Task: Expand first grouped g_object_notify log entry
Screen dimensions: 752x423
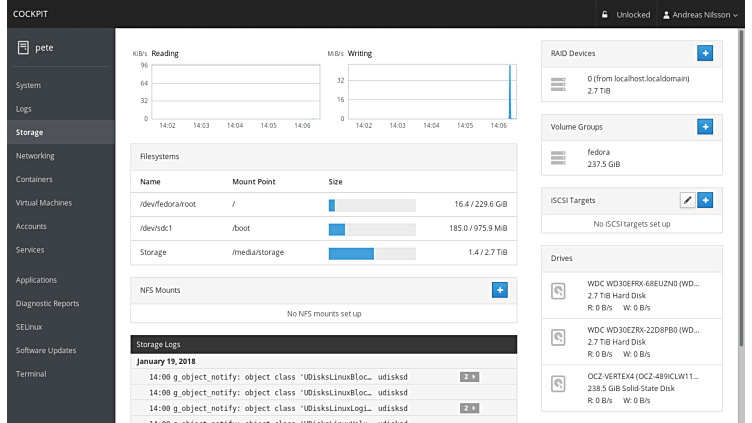Action: tap(469, 377)
